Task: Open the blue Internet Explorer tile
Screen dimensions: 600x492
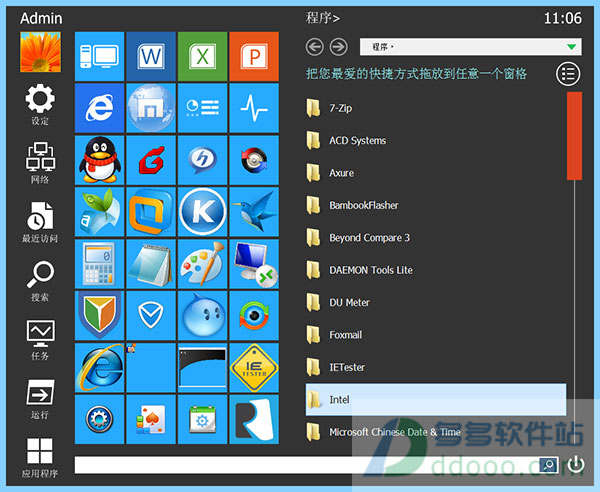Action: point(99,108)
